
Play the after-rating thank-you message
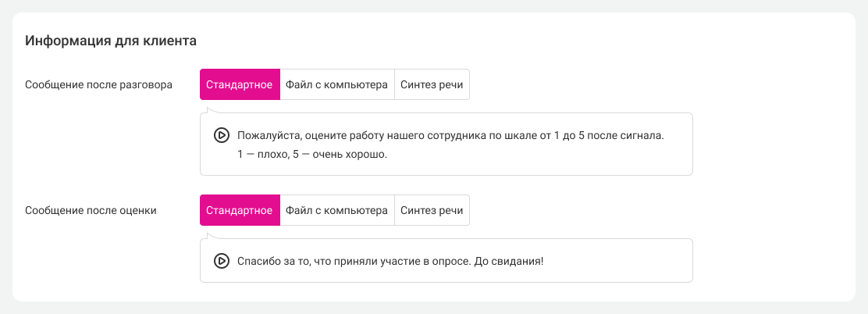tap(221, 261)
